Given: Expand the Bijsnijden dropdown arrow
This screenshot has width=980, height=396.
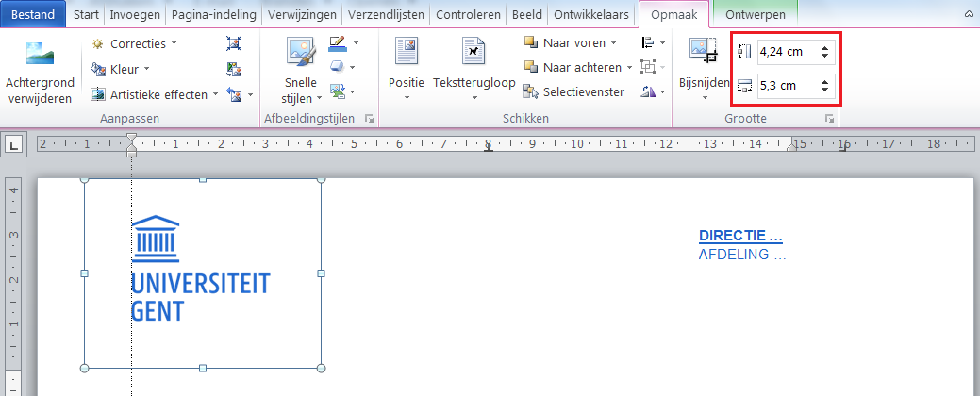Looking at the screenshot, I should pos(705,97).
